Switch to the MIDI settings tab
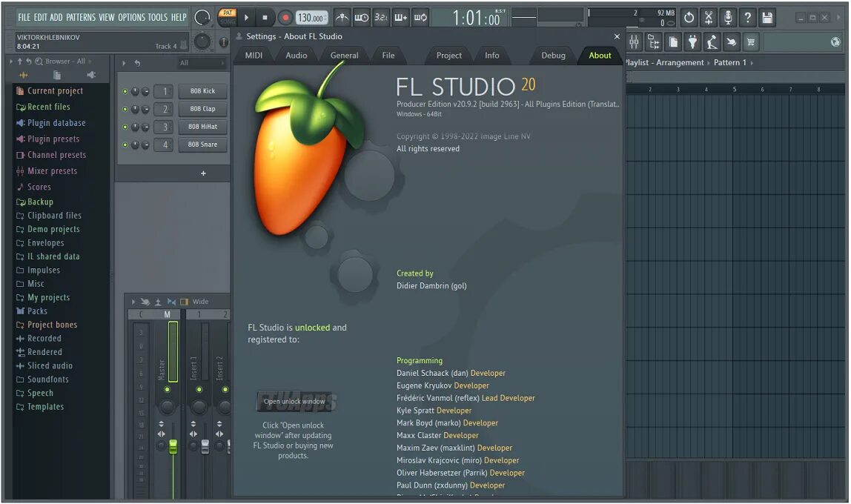The width and height of the screenshot is (851, 504). tap(254, 56)
